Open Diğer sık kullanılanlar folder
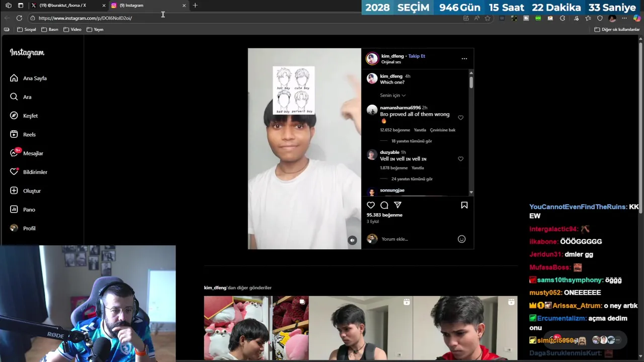This screenshot has height=362, width=644. (617, 30)
